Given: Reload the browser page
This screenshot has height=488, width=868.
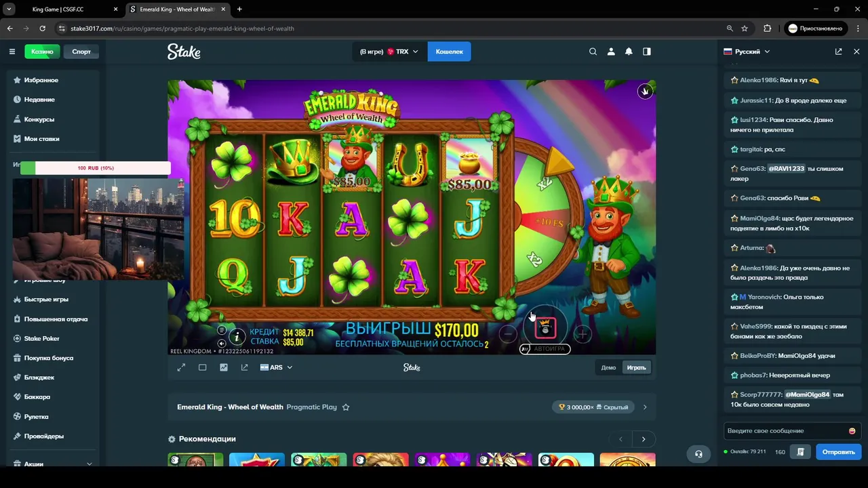Looking at the screenshot, I should [x=42, y=28].
